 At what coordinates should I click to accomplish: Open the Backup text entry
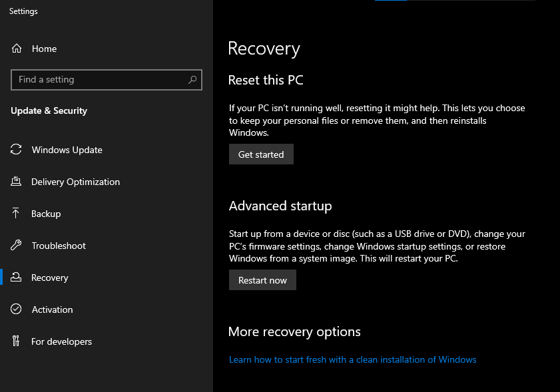[46, 214]
